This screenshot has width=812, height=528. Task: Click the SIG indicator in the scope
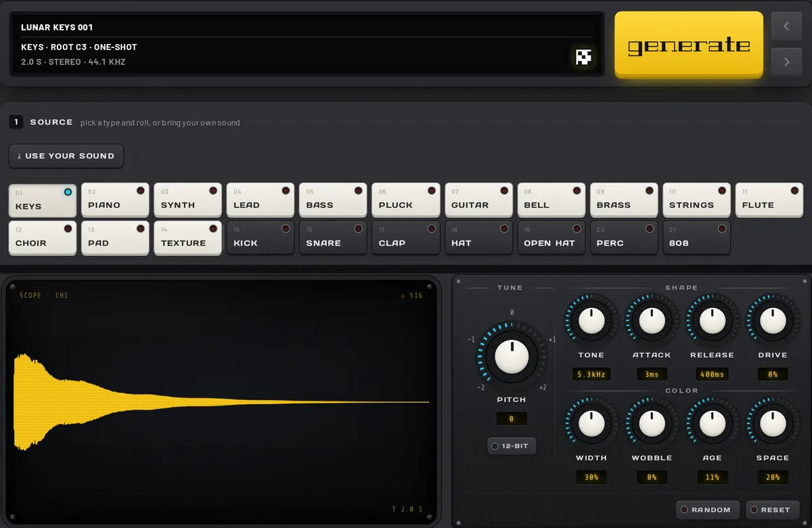(411, 296)
